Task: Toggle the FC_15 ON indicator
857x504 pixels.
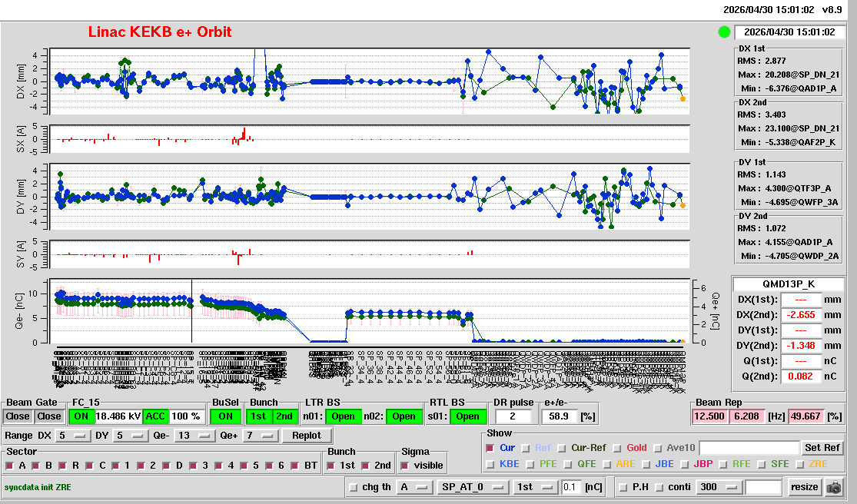Action: click(x=81, y=416)
